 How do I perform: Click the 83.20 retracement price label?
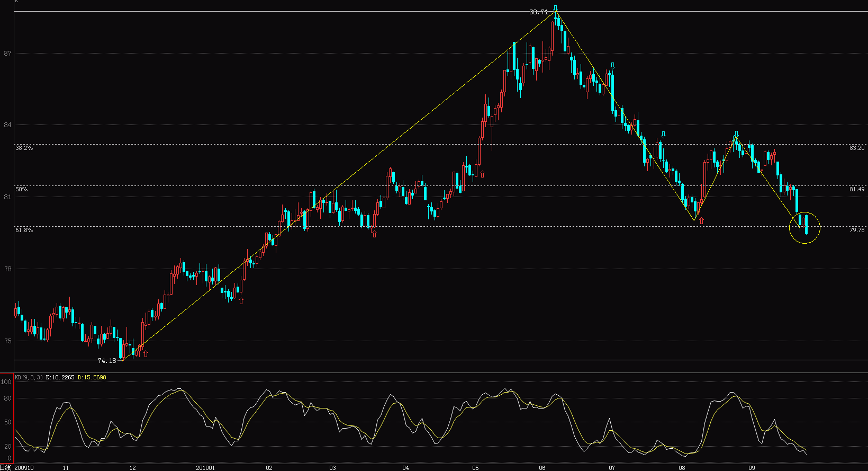(x=857, y=148)
